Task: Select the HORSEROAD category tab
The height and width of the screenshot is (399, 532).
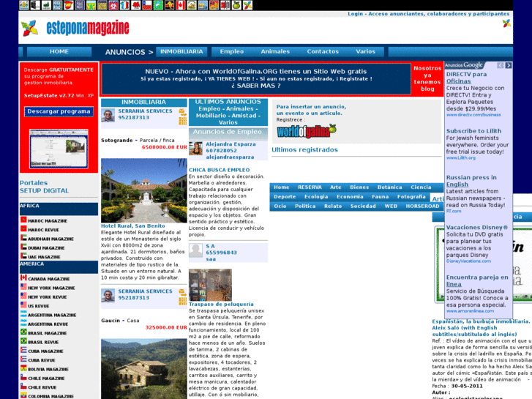Action: click(422, 206)
